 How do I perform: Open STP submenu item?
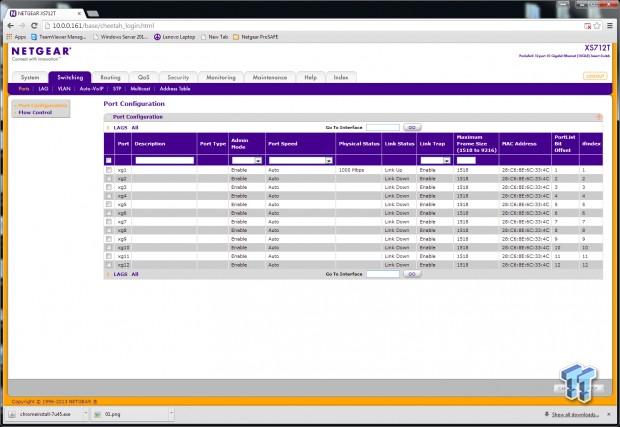pyautogui.click(x=117, y=89)
